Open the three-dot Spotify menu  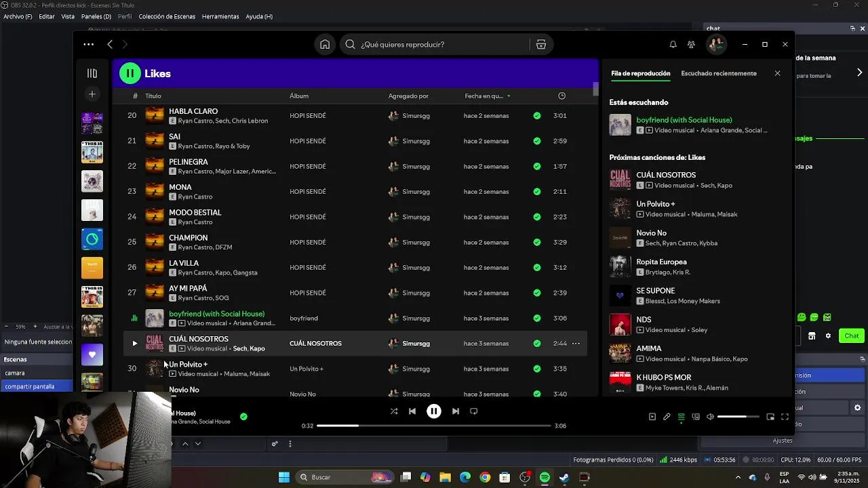(x=89, y=45)
